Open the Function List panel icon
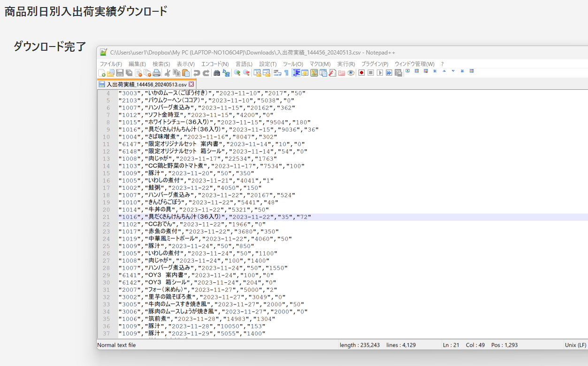Image resolution: width=588 pixels, height=366 pixels. (x=332, y=73)
